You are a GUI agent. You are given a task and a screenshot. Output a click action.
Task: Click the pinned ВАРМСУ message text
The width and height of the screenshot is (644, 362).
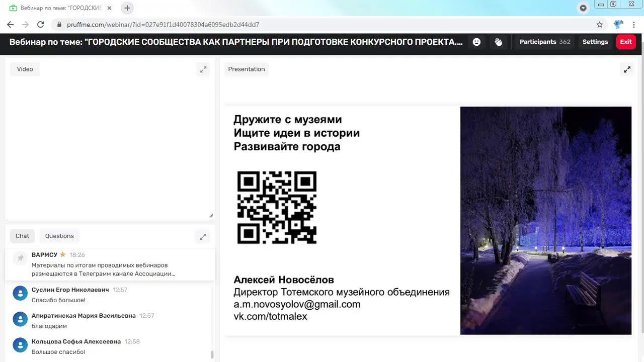103,269
